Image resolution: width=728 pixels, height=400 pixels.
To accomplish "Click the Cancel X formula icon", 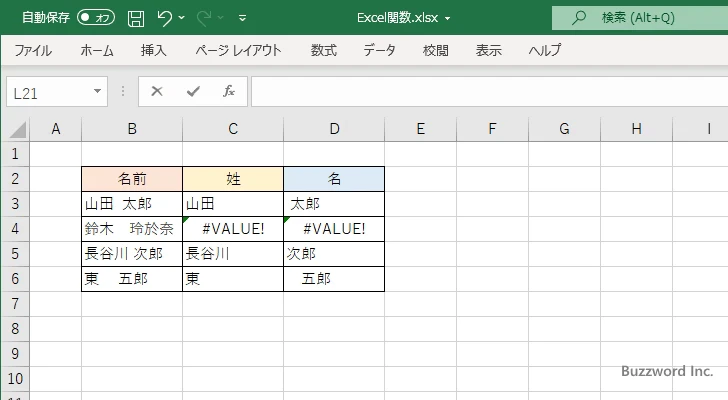I will [157, 91].
